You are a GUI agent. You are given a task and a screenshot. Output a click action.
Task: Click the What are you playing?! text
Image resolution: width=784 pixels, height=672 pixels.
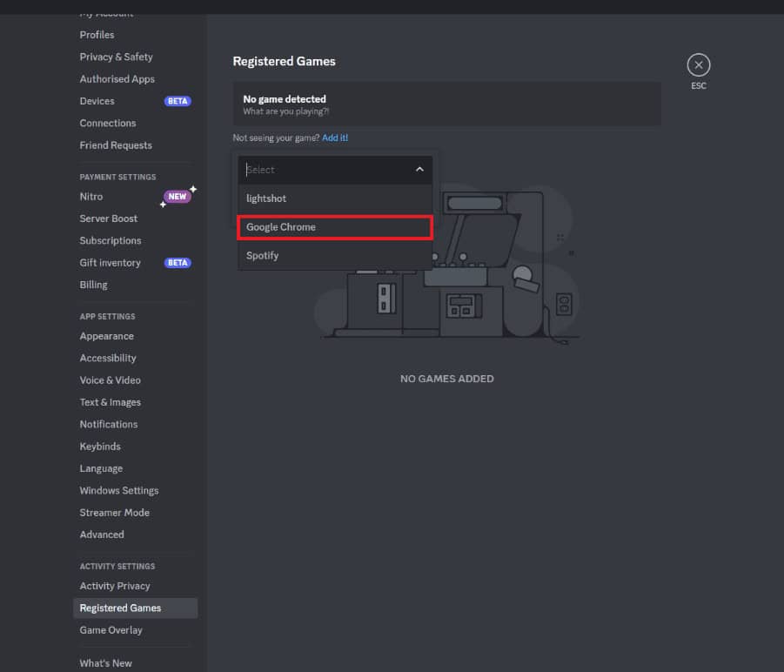coord(286,111)
